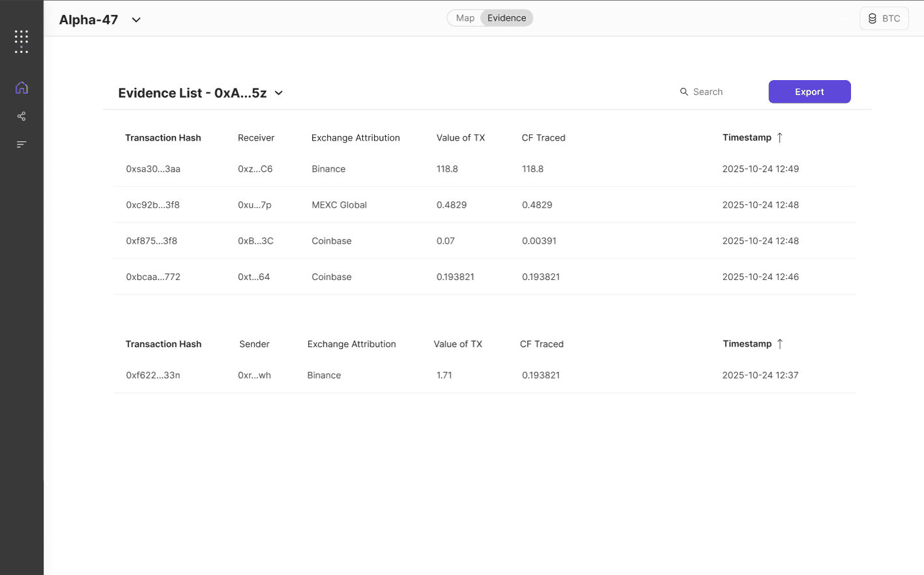Image resolution: width=924 pixels, height=575 pixels.
Task: Open transaction hash 0xf622...33n
Action: pos(153,375)
